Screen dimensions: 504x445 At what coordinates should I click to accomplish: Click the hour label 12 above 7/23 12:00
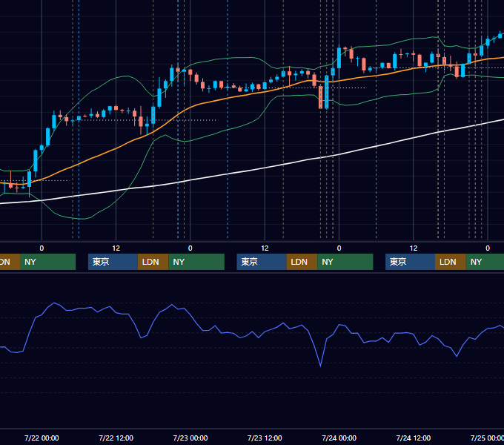[265, 248]
